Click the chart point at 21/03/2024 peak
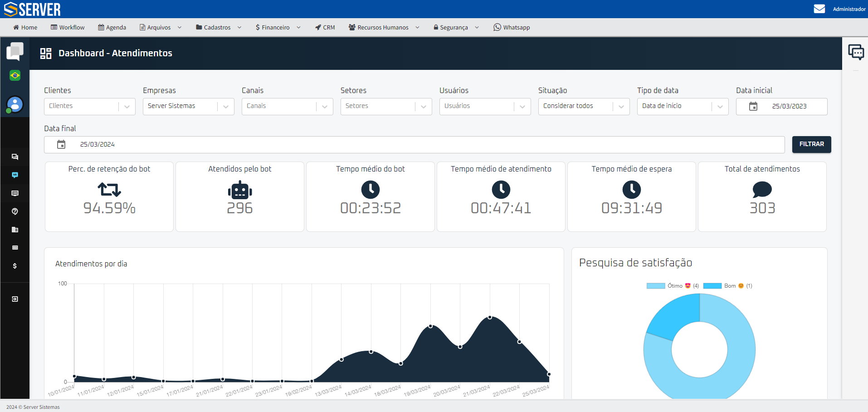The height and width of the screenshot is (412, 868). click(x=490, y=317)
